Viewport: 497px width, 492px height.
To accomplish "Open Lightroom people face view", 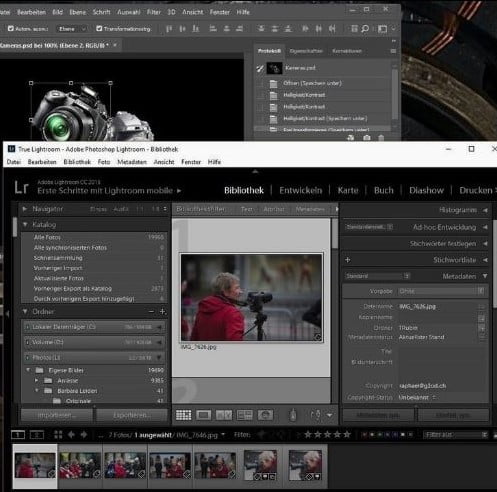I will pos(265,415).
